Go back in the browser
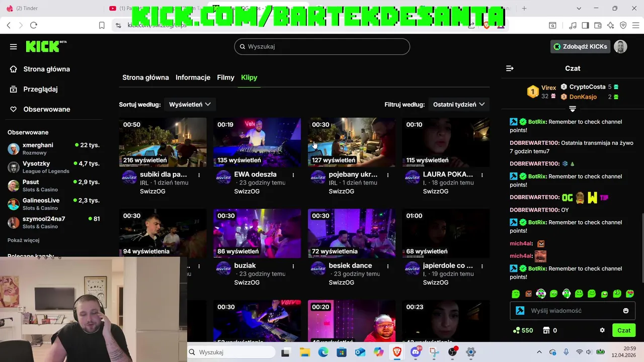Viewport: 644px width, 362px height. tap(9, 25)
